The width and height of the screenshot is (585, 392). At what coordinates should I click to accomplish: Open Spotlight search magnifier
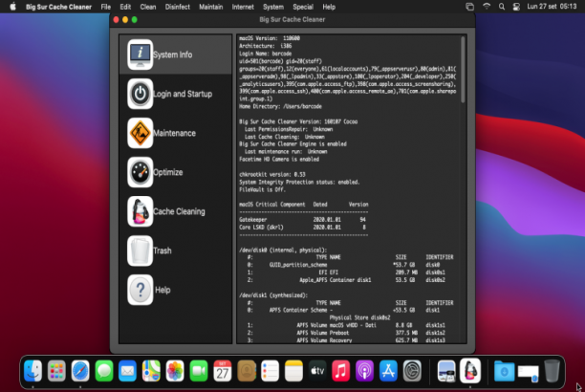pyautogui.click(x=502, y=7)
